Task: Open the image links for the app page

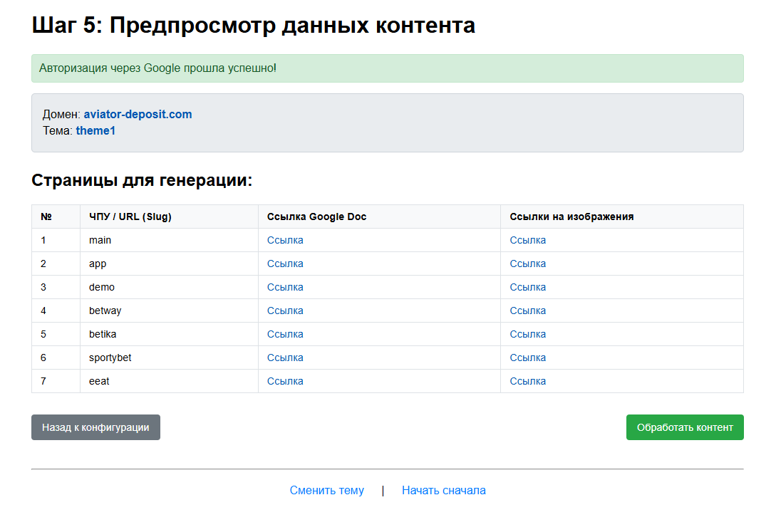Action: click(x=527, y=264)
